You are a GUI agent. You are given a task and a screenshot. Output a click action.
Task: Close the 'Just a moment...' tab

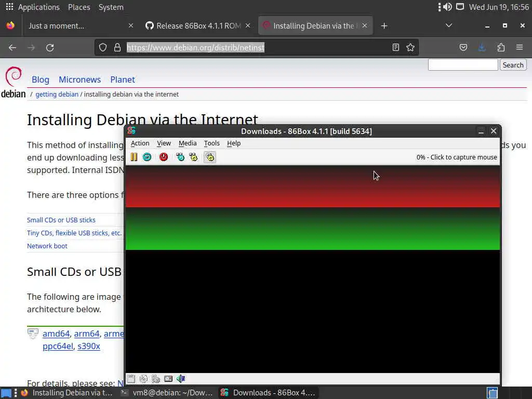tap(130, 26)
